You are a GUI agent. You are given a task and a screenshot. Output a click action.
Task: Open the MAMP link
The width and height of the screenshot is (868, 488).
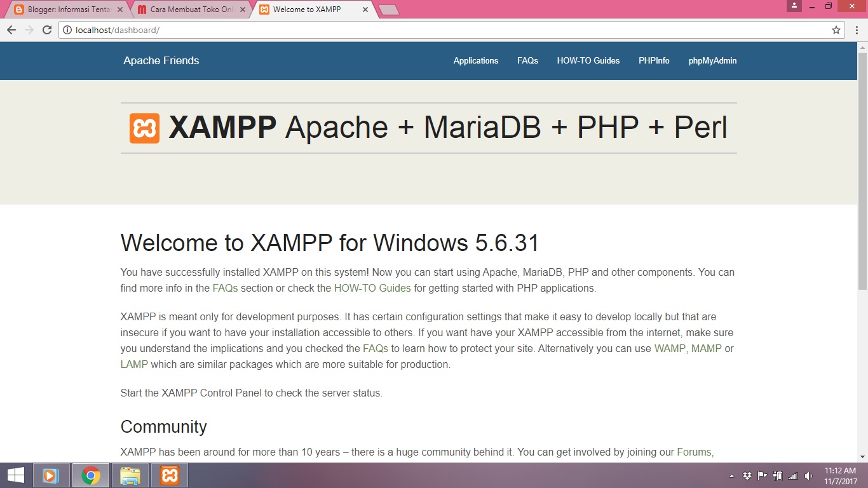coord(707,348)
